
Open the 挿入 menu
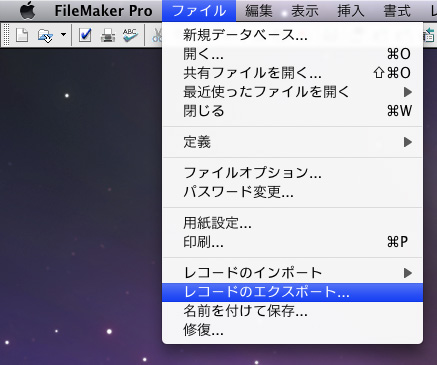(x=351, y=11)
